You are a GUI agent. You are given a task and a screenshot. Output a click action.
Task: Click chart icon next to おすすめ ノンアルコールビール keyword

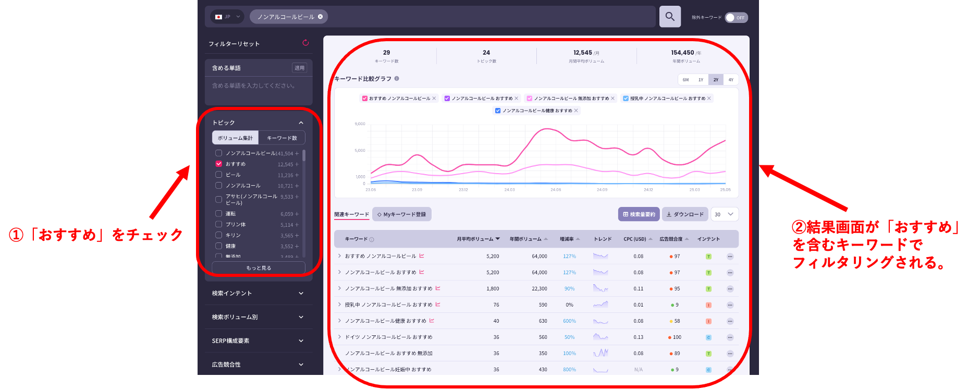(422, 256)
